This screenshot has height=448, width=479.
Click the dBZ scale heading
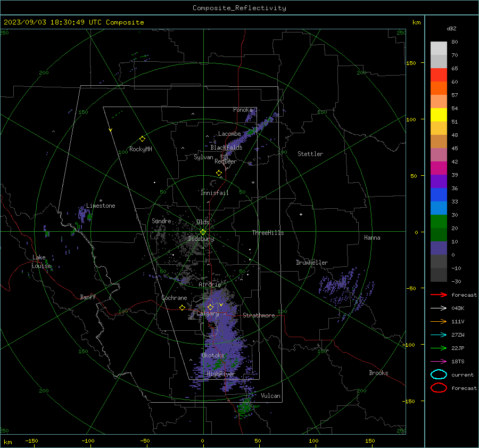coord(451,28)
